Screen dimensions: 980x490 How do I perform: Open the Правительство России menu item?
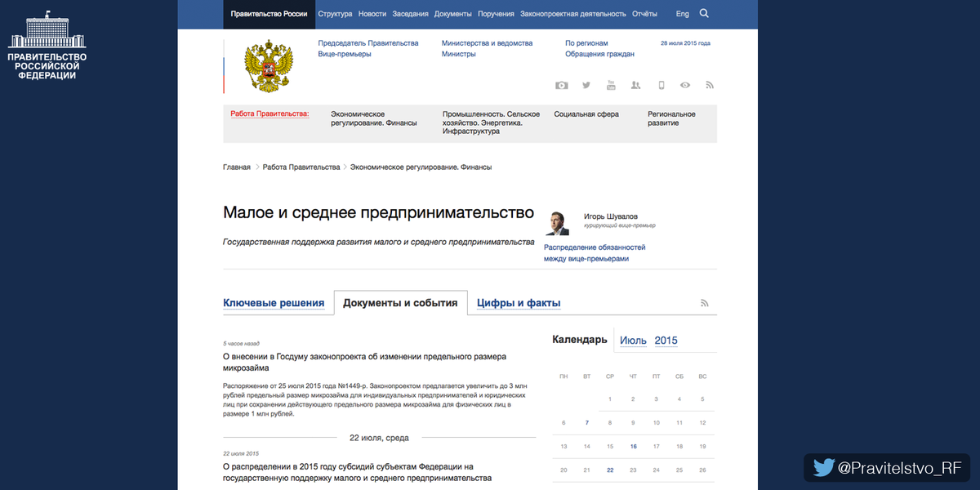pyautogui.click(x=269, y=14)
